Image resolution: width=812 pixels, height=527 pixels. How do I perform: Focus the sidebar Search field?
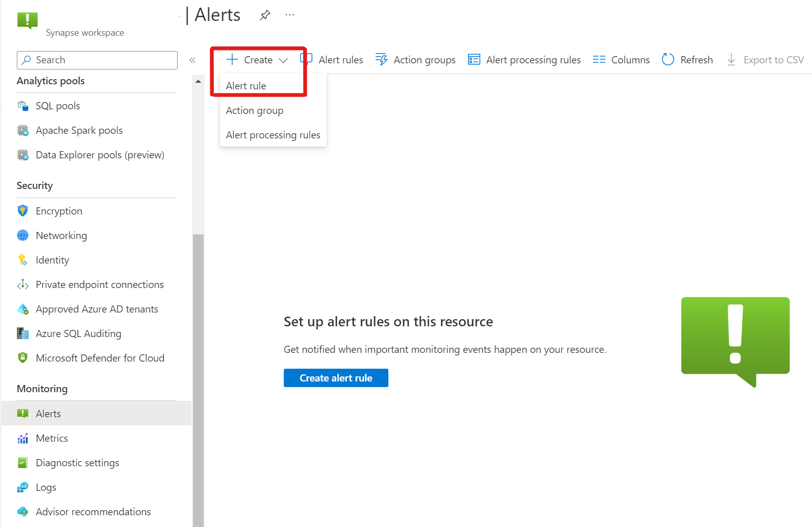(x=97, y=60)
